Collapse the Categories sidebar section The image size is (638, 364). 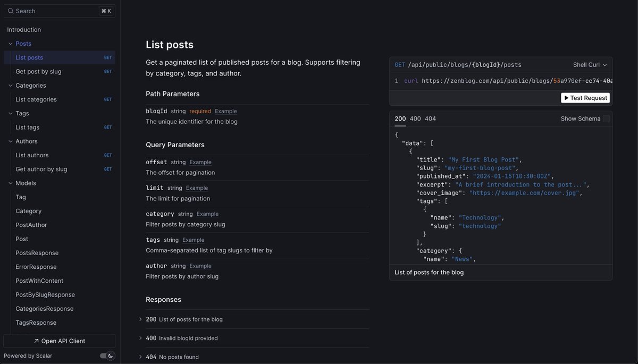point(11,86)
